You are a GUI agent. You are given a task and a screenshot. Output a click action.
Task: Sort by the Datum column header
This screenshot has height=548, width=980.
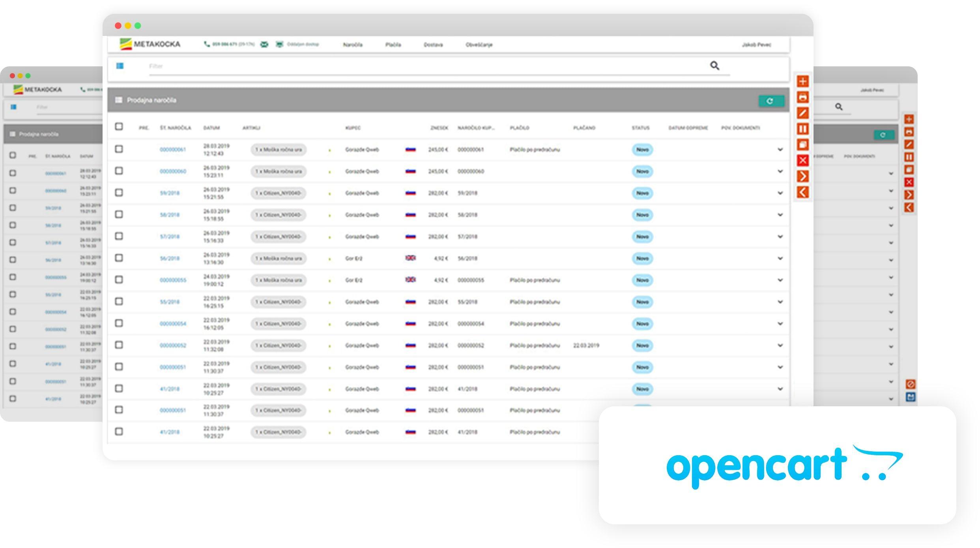click(211, 128)
